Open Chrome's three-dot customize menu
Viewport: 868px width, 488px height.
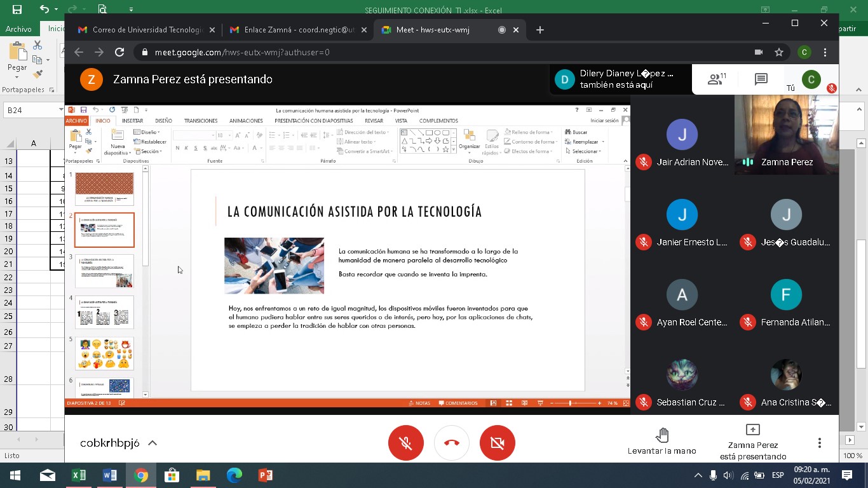click(x=825, y=53)
